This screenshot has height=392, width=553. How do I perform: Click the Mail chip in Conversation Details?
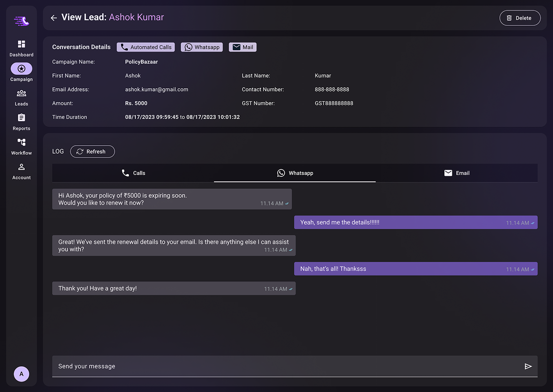pyautogui.click(x=243, y=47)
